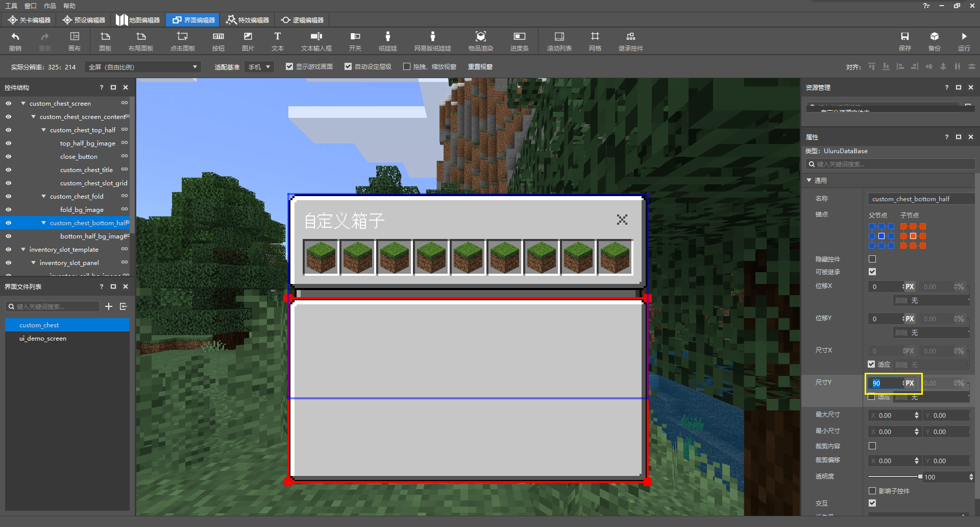The image size is (980, 527).
Task: Select custom_chest_title in the control tree
Action: pos(86,170)
